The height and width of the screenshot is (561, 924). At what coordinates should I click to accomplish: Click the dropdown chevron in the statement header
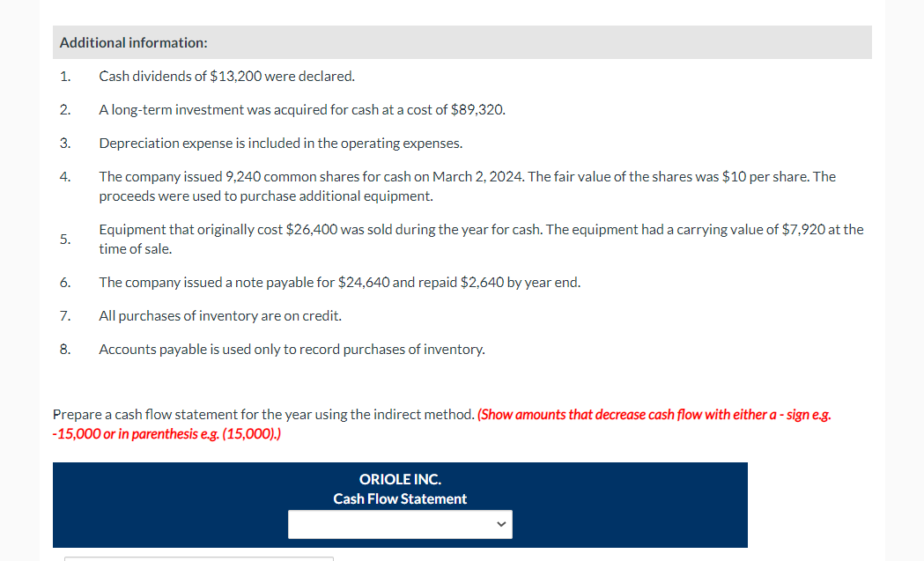[x=502, y=523]
